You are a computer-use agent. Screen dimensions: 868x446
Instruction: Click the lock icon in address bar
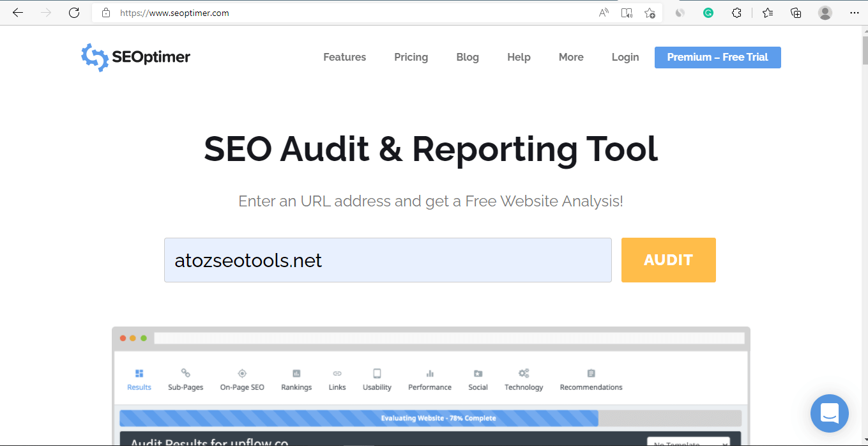pos(106,13)
